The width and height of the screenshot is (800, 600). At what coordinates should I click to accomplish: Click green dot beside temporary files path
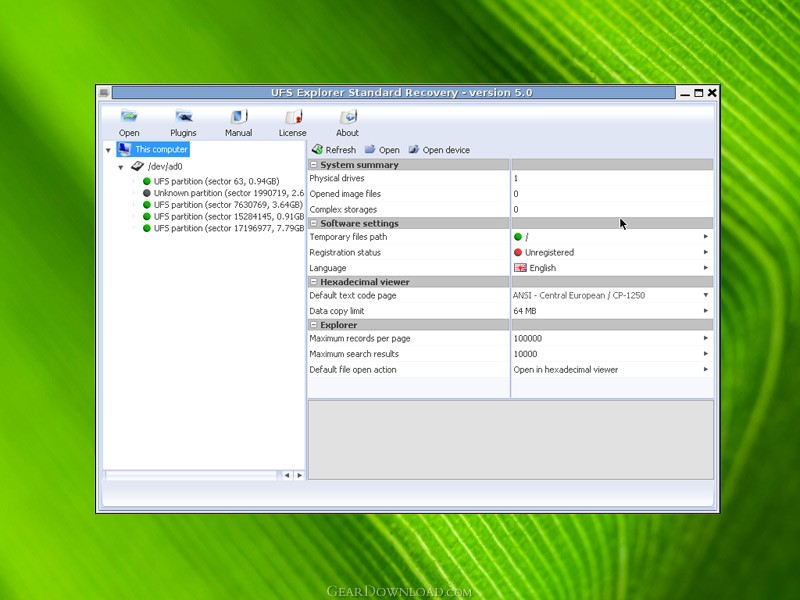518,237
